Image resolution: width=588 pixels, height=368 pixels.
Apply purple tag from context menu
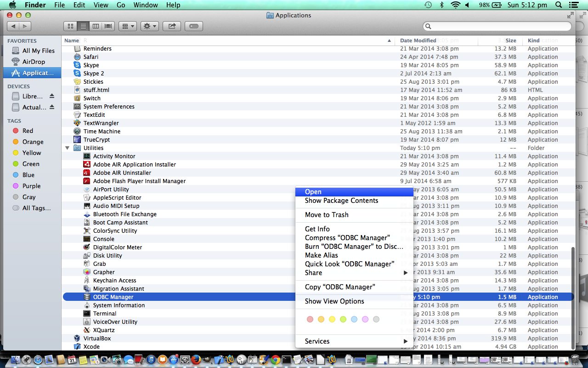coord(365,319)
